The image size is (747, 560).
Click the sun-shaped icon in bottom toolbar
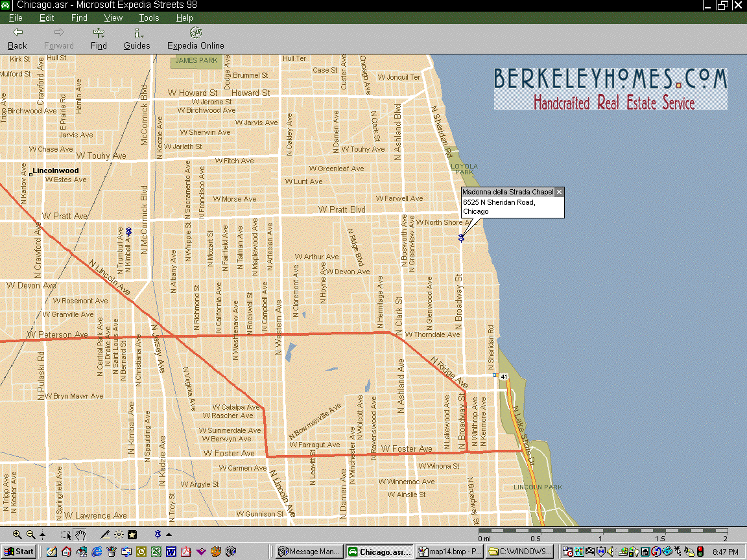pyautogui.click(x=119, y=535)
